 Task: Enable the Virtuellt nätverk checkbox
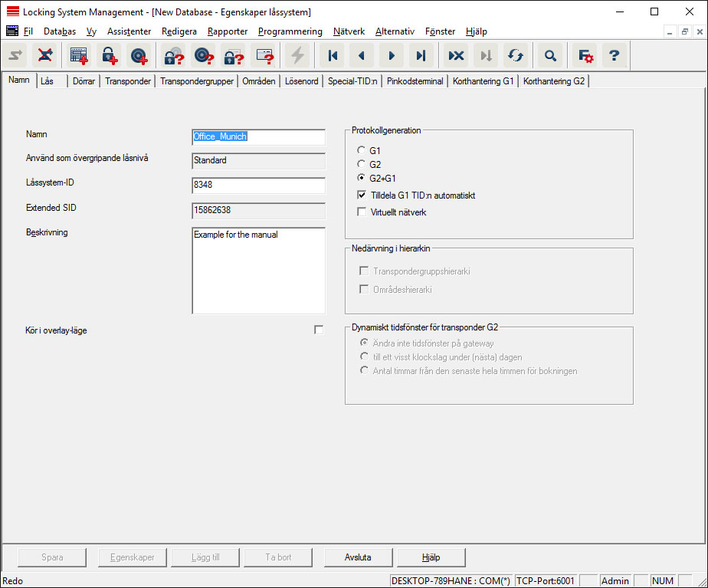click(362, 212)
